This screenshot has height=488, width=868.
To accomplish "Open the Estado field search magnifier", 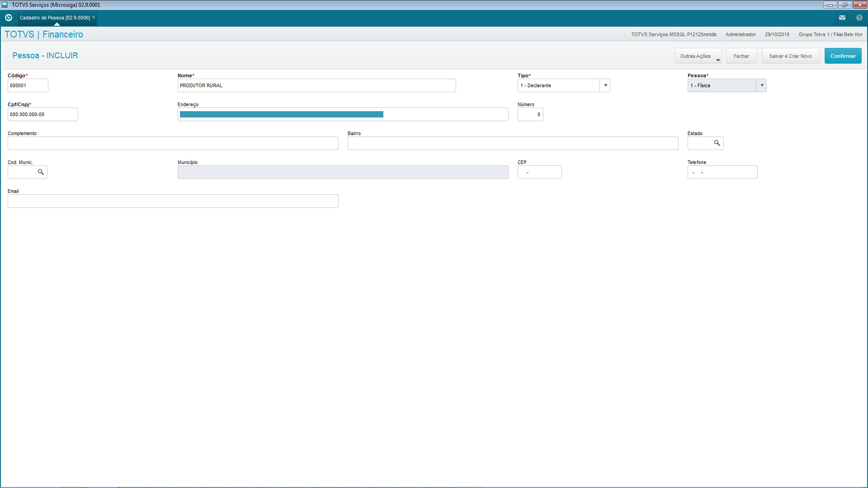I will (717, 143).
